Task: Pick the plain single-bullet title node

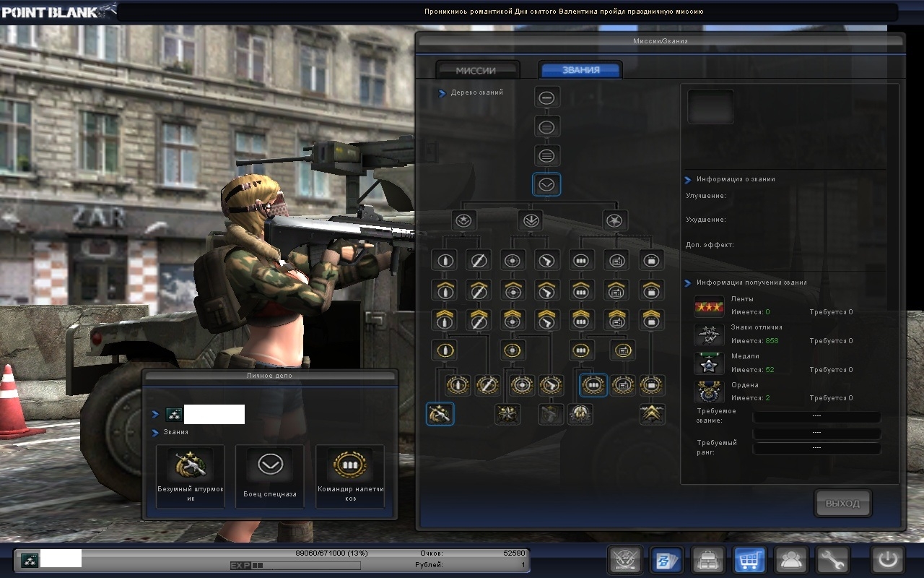Action: pos(445,259)
